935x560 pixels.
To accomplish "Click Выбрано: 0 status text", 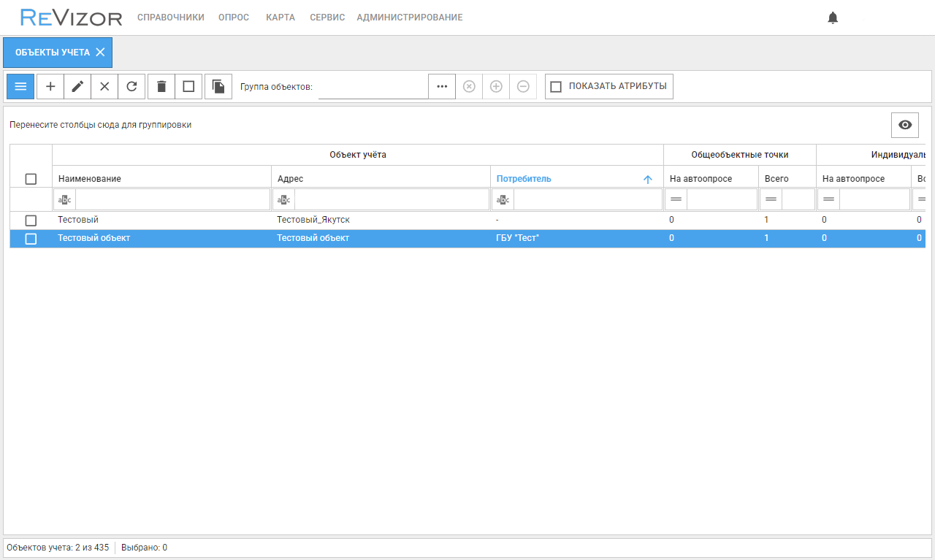I will (x=144, y=548).
